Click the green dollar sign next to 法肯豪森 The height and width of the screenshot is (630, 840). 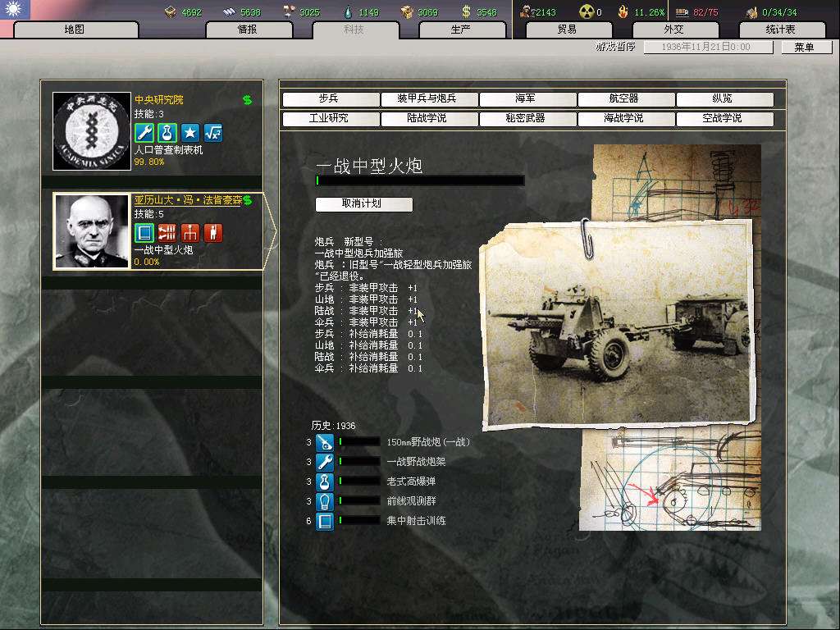(x=248, y=200)
